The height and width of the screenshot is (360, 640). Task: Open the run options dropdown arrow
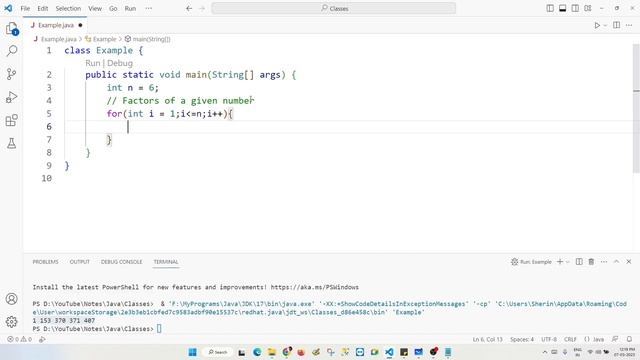click(605, 25)
